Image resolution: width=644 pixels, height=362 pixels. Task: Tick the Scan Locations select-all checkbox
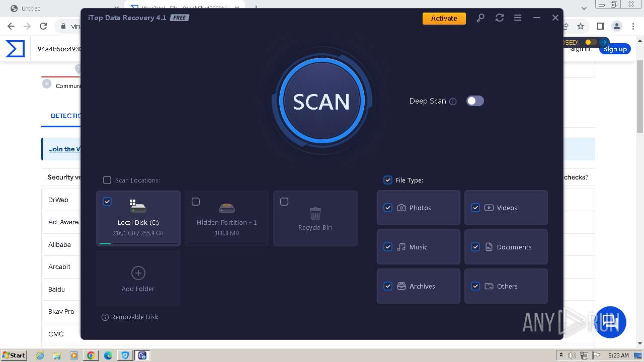click(107, 180)
